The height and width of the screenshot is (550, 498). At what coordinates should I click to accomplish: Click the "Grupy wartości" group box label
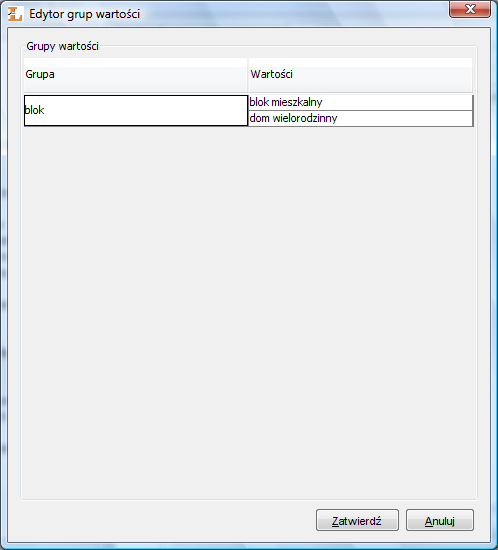(x=62, y=46)
